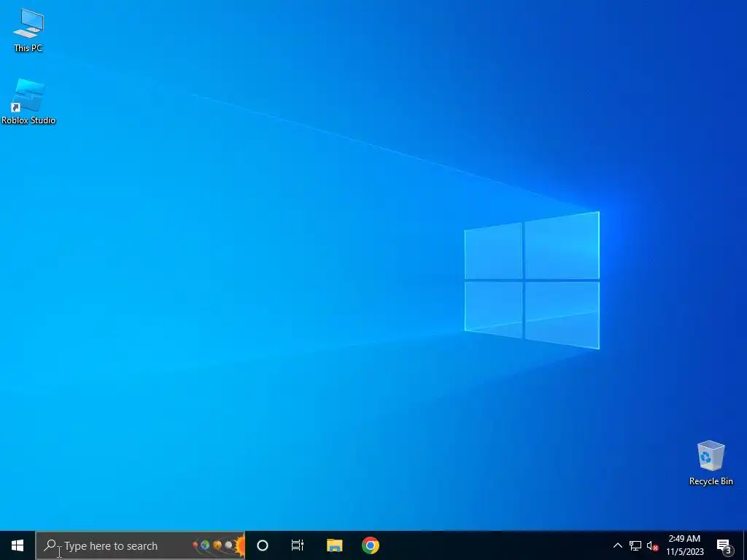Open the network status tray icon

(635, 545)
